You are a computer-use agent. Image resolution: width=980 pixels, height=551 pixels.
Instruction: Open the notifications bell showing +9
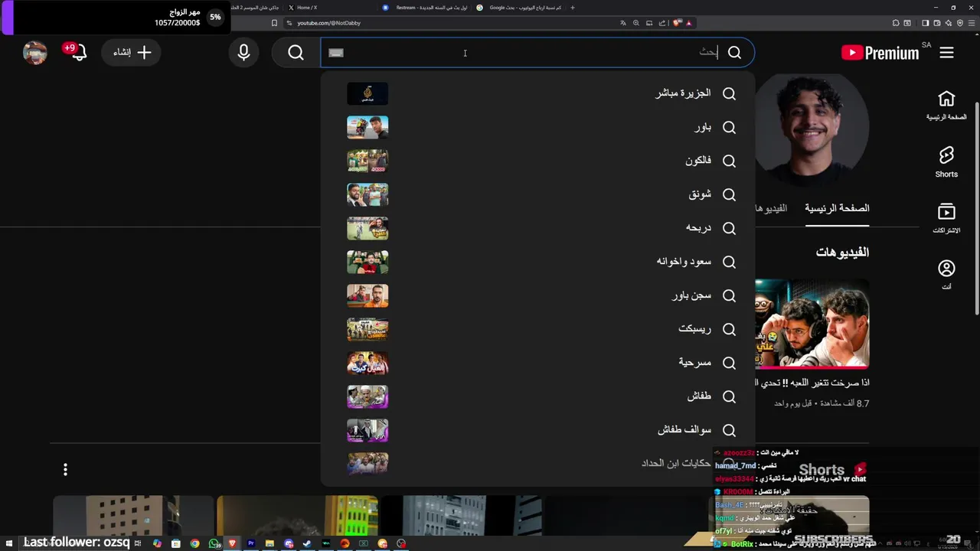[x=79, y=53]
